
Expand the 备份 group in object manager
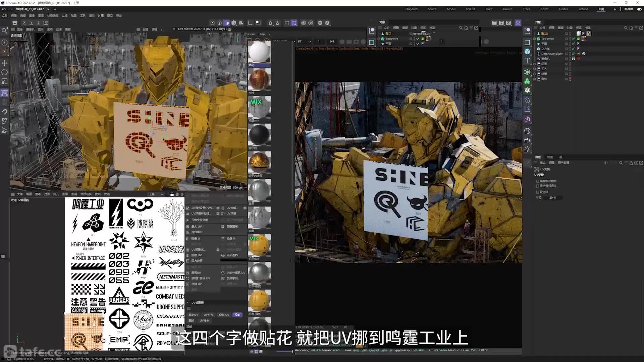click(535, 79)
